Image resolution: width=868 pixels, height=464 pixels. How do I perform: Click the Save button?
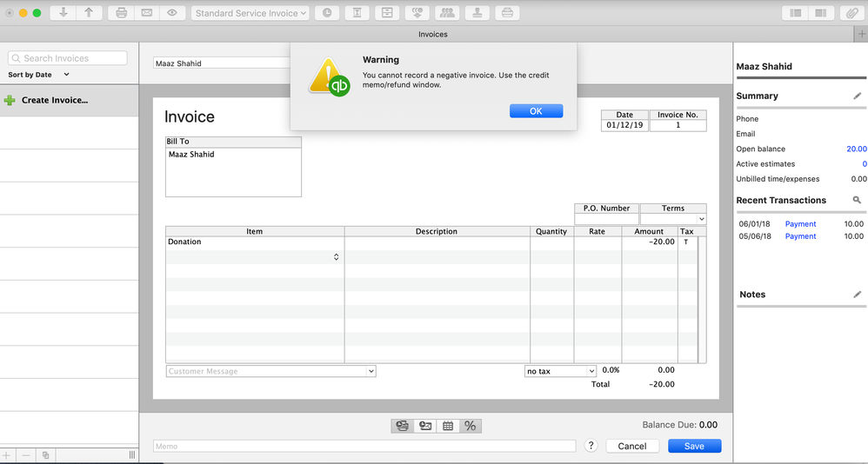(x=694, y=447)
